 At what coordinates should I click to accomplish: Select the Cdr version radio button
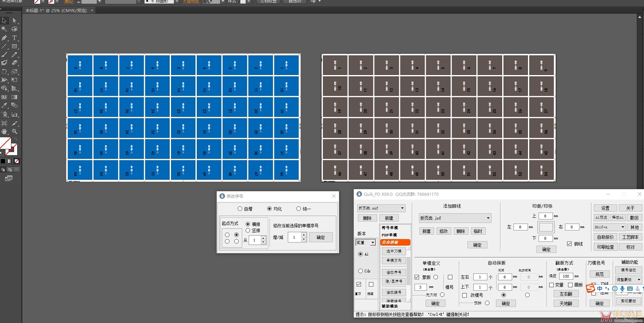point(360,271)
